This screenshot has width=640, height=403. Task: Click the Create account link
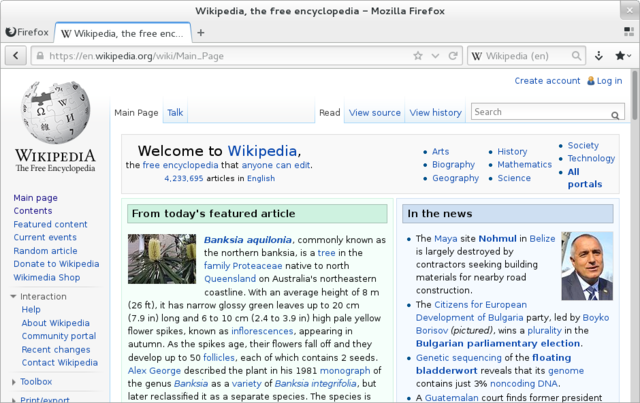[x=547, y=81]
